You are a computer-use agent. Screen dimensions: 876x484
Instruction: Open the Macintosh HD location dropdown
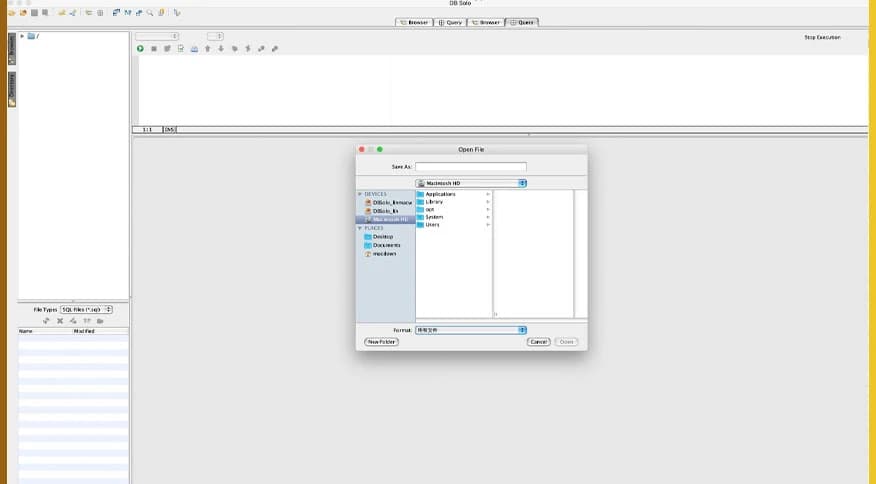470,183
